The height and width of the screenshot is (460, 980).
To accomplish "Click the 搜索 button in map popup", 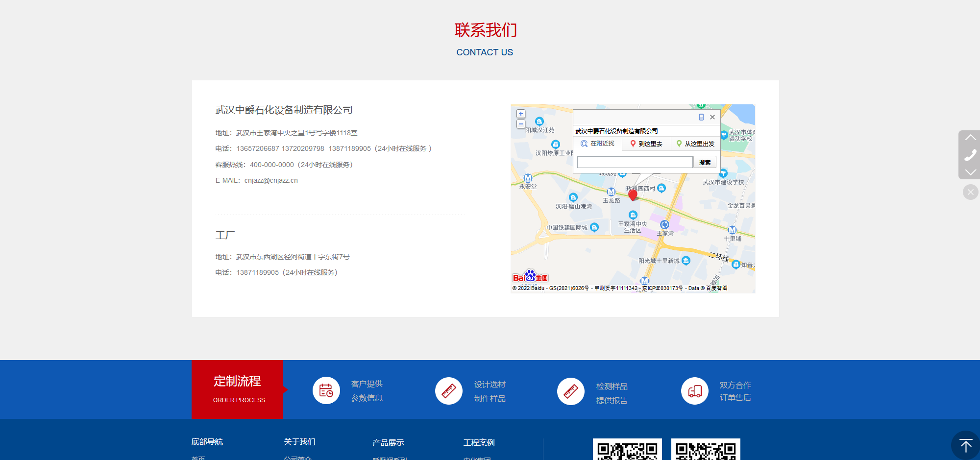I will pyautogui.click(x=705, y=162).
